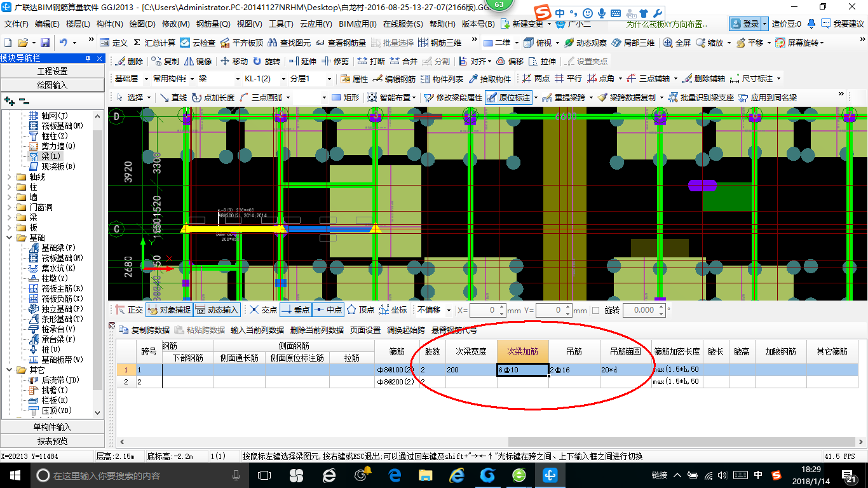The width and height of the screenshot is (868, 488).
Task: Switch to 局部三维 partial 3D view
Action: (633, 43)
